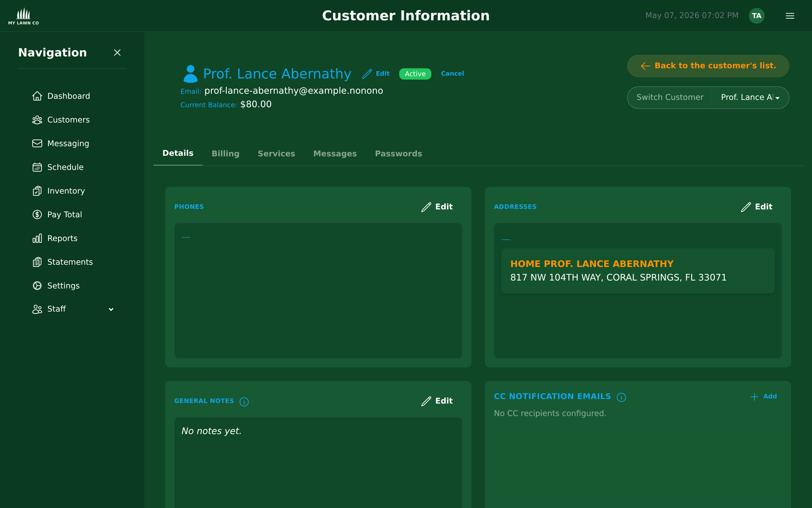Click the Schedule calendar icon
This screenshot has height=508, width=812.
[37, 167]
